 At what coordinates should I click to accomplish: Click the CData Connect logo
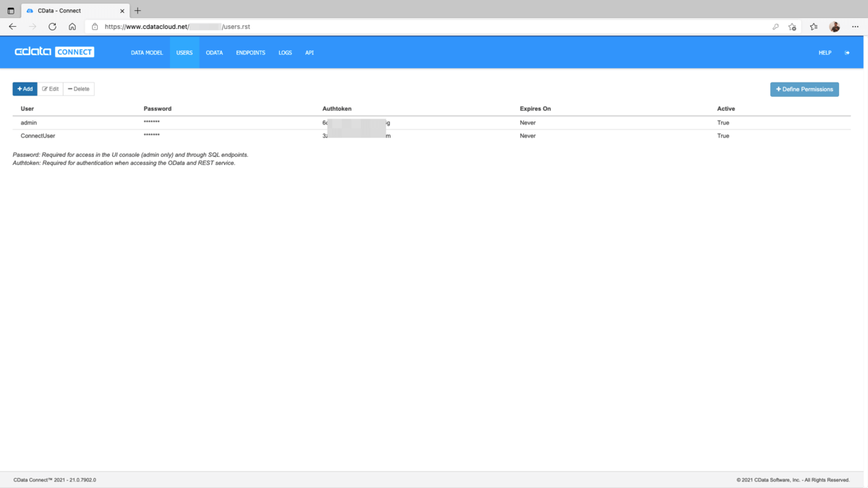(54, 52)
